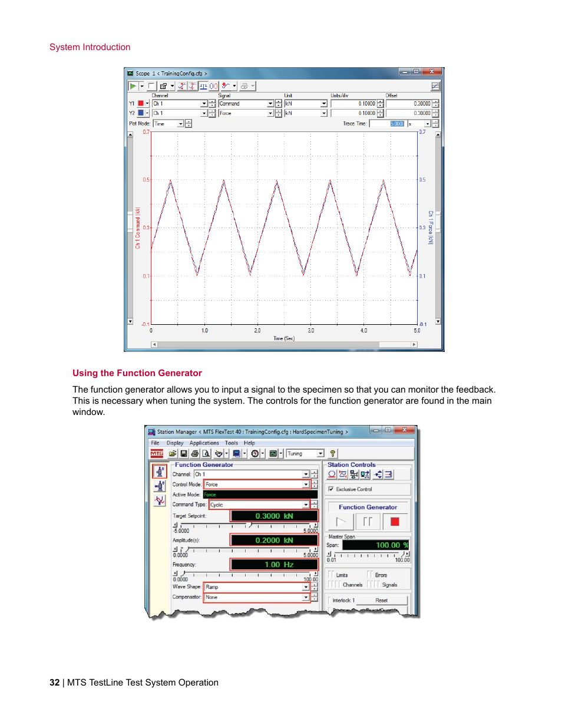Click the square stop icon in the Scope toolbar
The width and height of the screenshot is (562, 728).
(151, 86)
